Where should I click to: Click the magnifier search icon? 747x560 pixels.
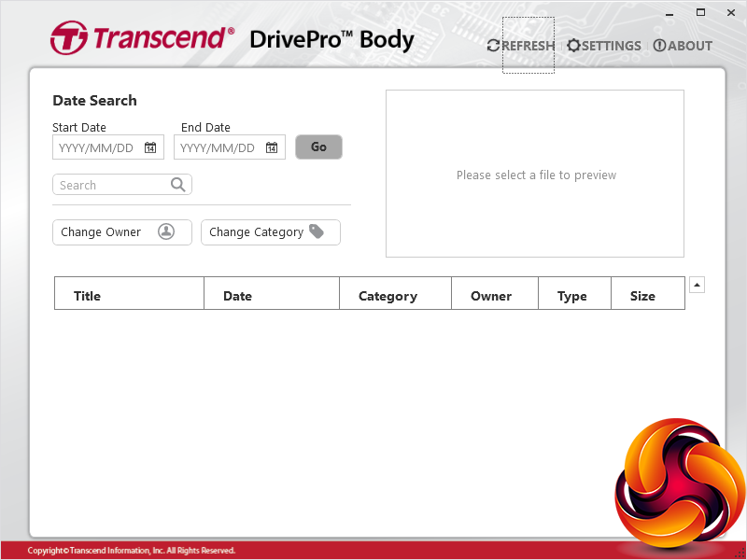tap(177, 184)
